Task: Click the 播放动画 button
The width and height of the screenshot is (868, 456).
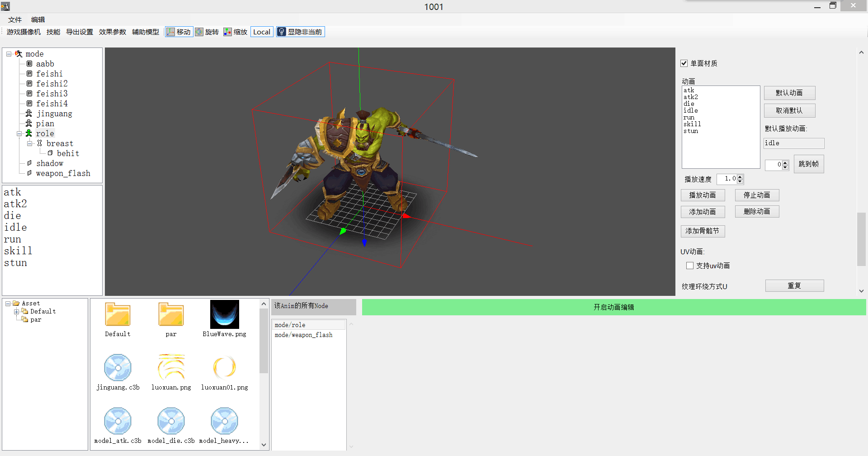Action: 703,195
